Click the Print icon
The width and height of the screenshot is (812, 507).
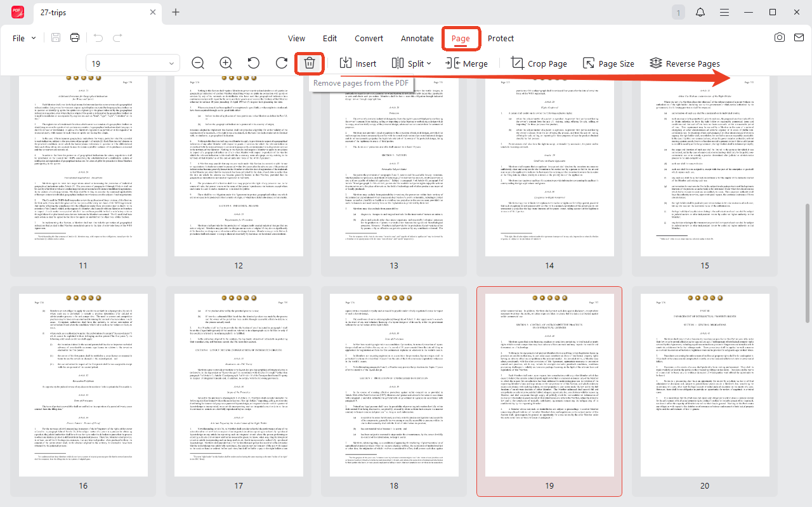75,38
